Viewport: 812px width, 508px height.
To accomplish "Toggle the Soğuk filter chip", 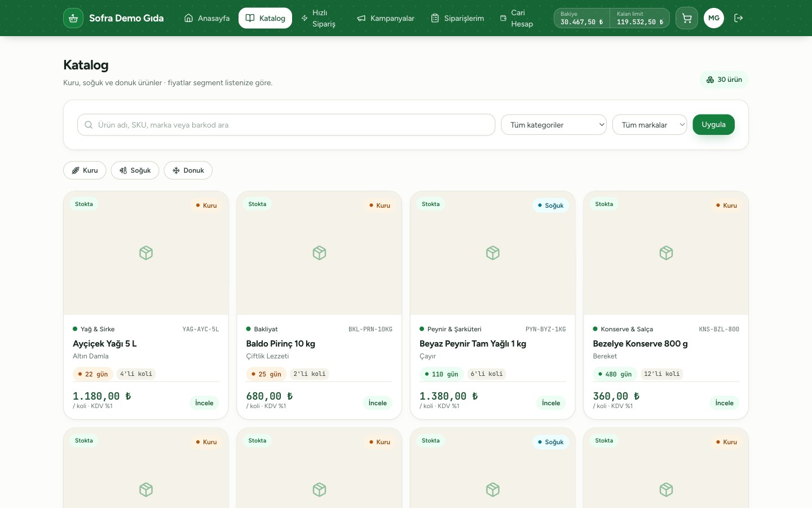I will click(x=135, y=170).
